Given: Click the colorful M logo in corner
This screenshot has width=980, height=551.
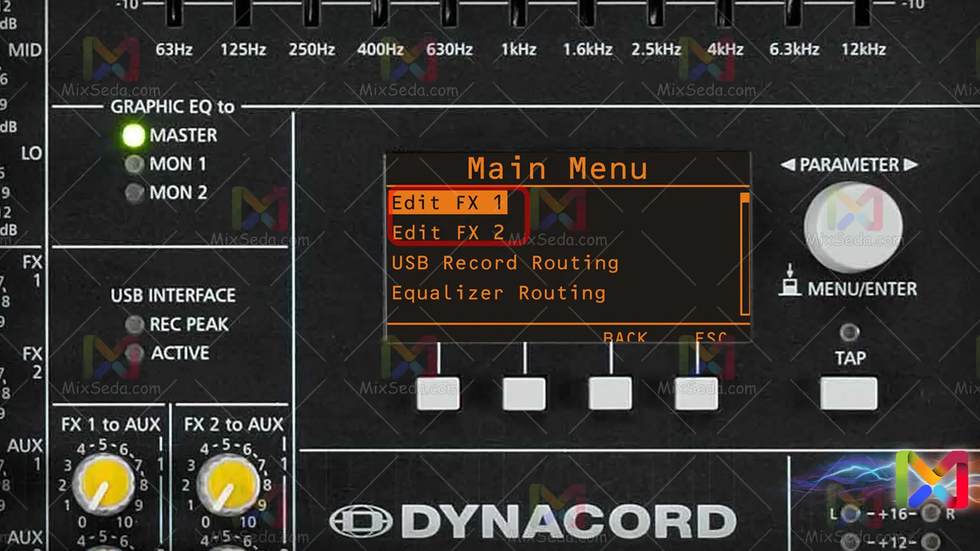Looking at the screenshot, I should pyautogui.click(x=932, y=480).
